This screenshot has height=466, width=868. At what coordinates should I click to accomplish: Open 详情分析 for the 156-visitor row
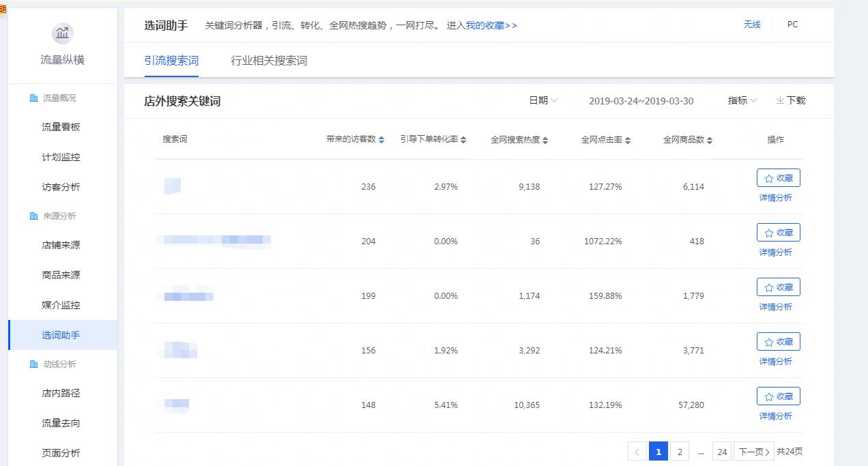[776, 362]
